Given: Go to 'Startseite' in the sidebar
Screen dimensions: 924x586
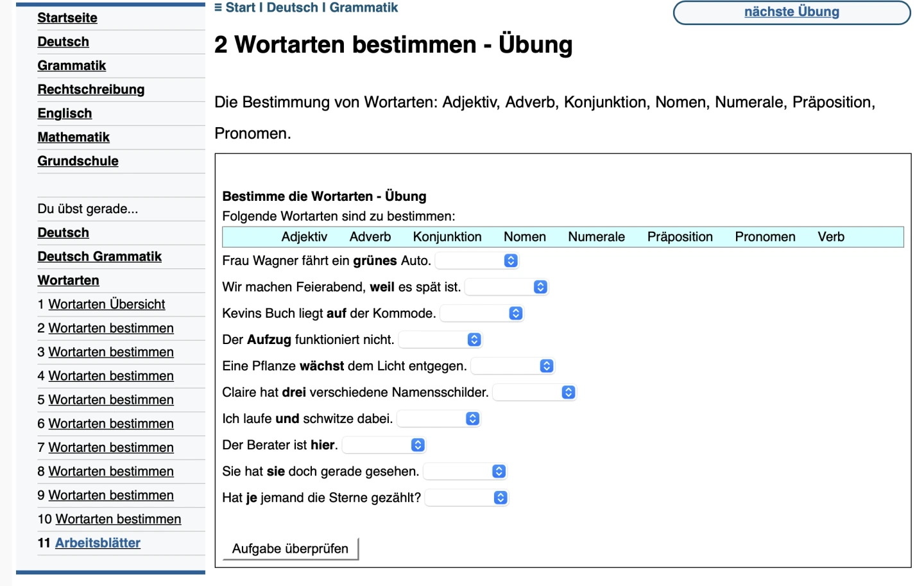Looking at the screenshot, I should pyautogui.click(x=67, y=18).
